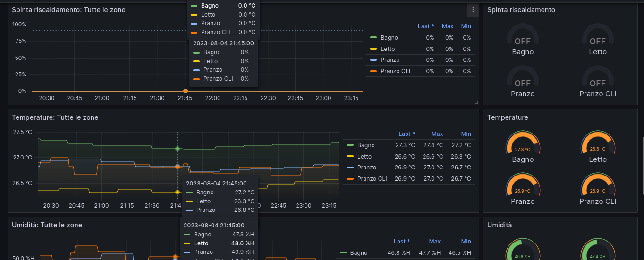Click the 46.8 %H humidity gauge
Viewport: 644px width, 260px height.
click(x=523, y=253)
